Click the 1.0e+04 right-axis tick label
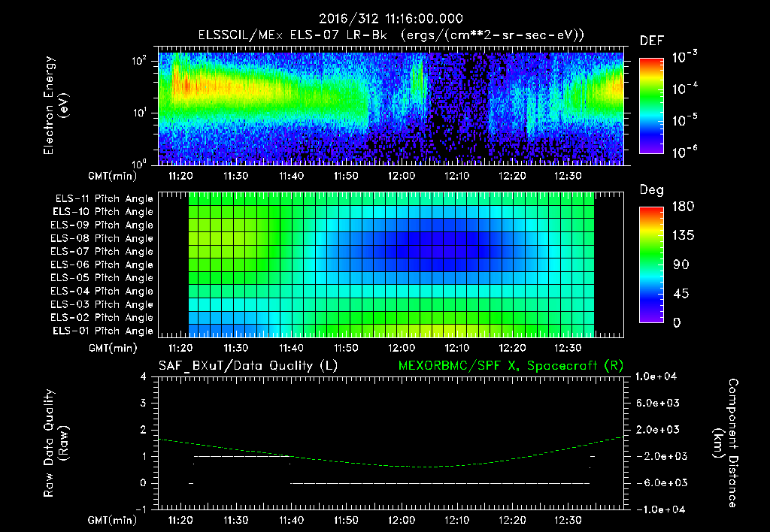Viewport: 770px width, 532px height. (656, 376)
